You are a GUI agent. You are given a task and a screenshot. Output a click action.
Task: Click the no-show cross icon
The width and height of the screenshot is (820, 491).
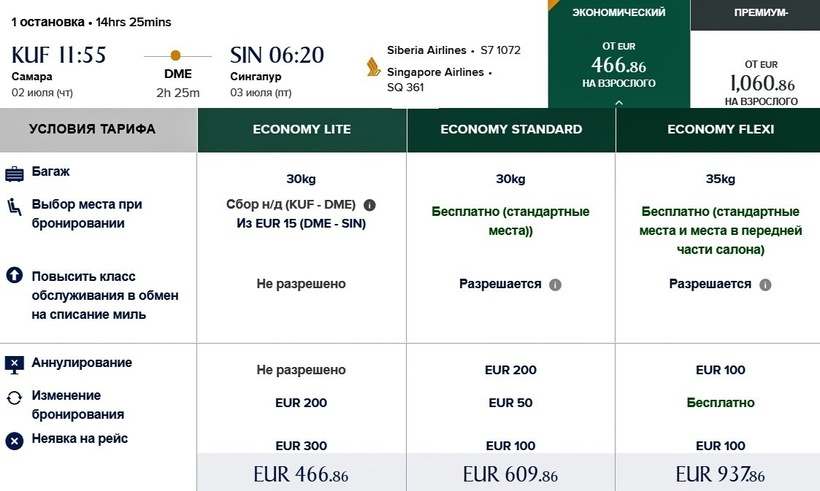pos(15,440)
